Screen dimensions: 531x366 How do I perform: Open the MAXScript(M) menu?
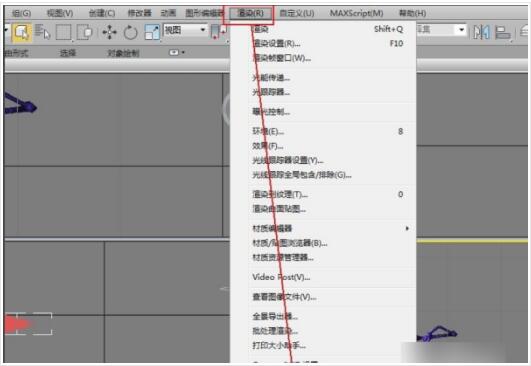tap(357, 13)
